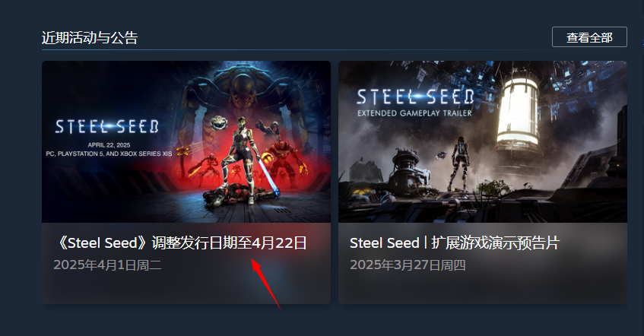644x336 pixels.
Task: Click the APRIL 22, 2025 text in artwork
Action: click(x=109, y=145)
